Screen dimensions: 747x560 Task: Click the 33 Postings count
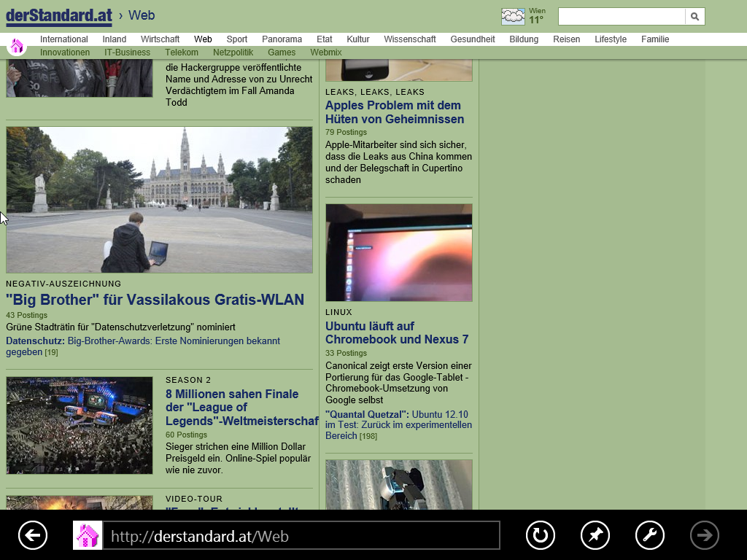pyautogui.click(x=346, y=354)
